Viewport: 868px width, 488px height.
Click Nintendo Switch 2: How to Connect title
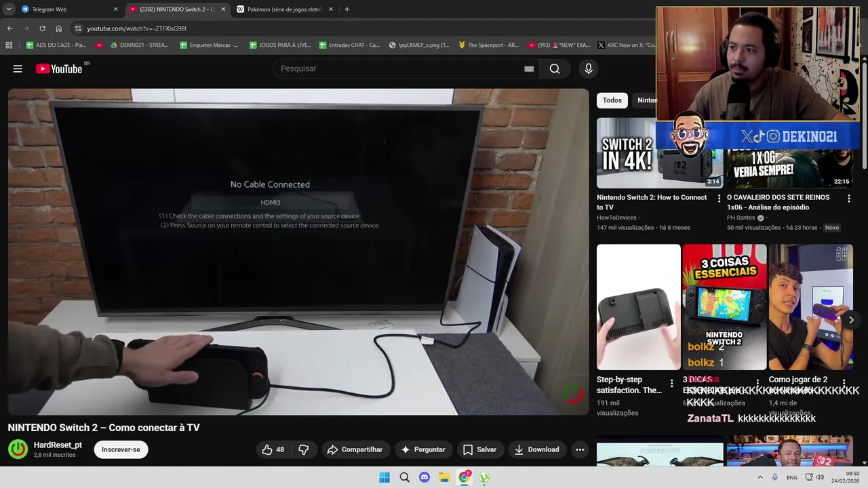tap(652, 202)
